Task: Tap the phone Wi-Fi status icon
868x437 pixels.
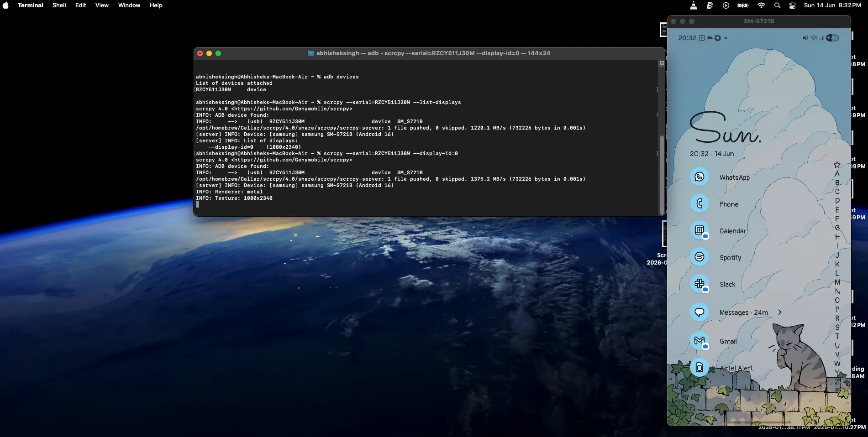Action: pos(814,38)
